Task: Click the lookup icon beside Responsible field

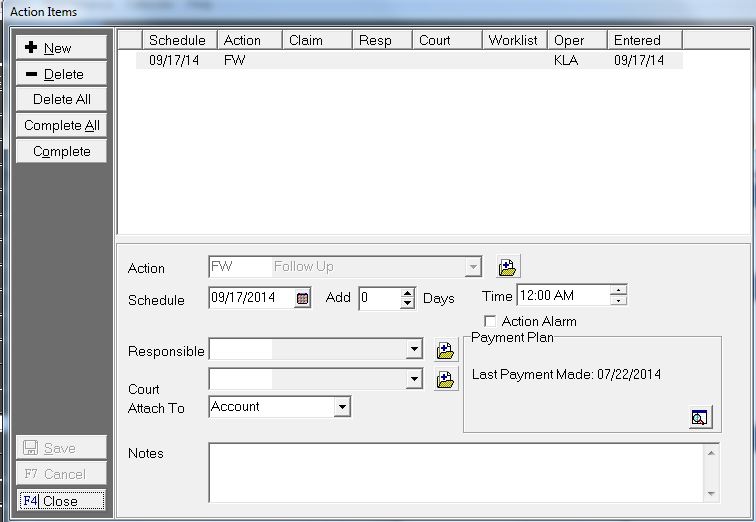Action: point(446,350)
